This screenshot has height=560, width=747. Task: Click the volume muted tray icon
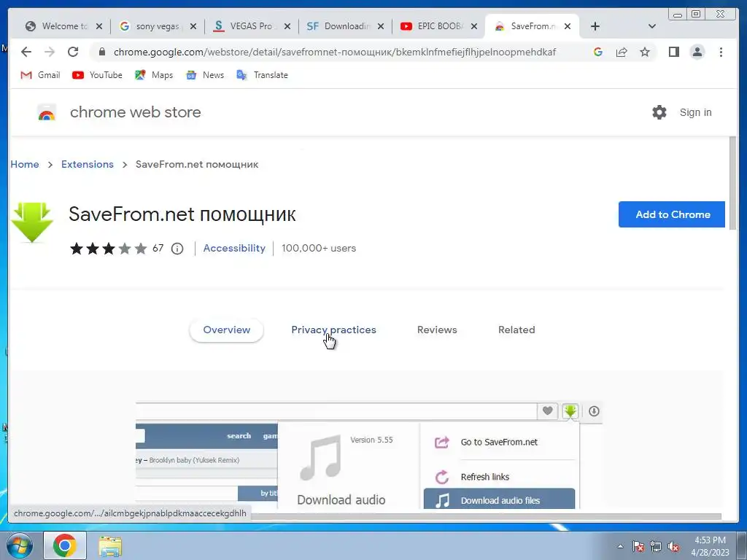pos(673,546)
